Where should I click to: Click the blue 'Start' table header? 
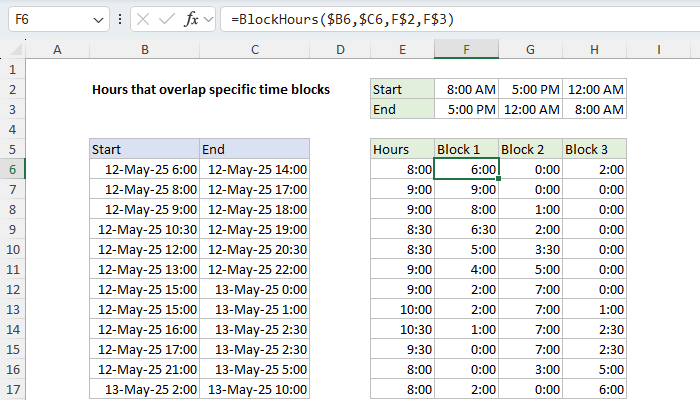pyautogui.click(x=145, y=149)
